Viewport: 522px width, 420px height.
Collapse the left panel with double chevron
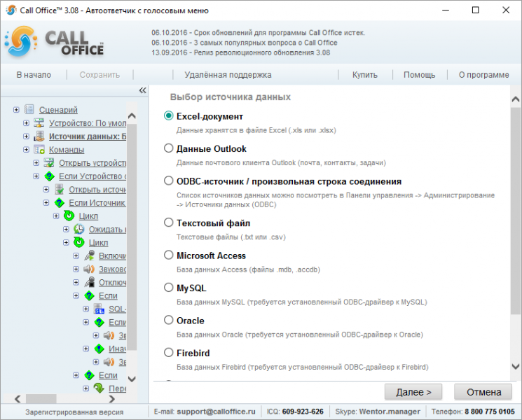click(142, 90)
